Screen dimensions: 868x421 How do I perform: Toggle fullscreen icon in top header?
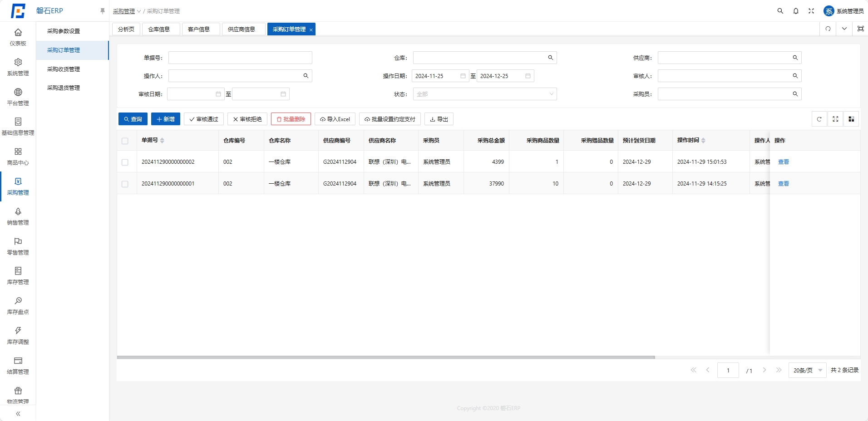811,11
